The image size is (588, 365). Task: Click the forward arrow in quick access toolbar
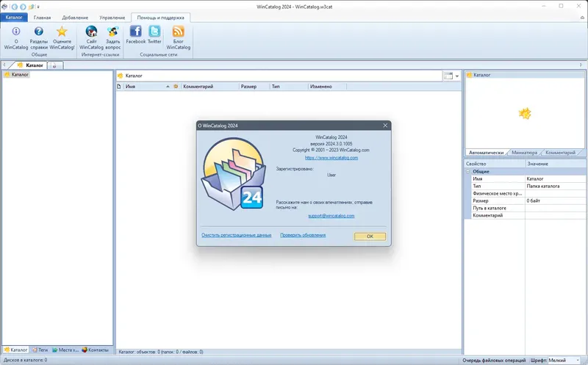click(x=23, y=7)
